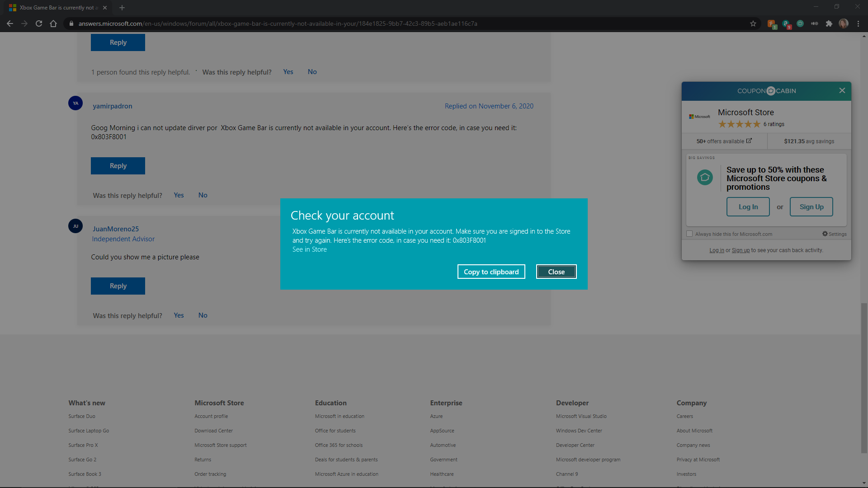Open Account profile footer link

[211, 416]
